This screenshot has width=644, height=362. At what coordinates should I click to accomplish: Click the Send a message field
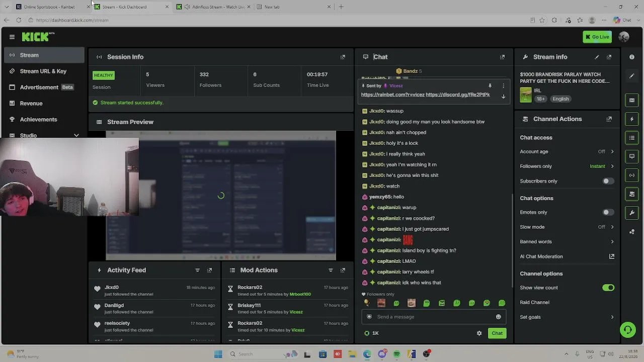(434, 317)
